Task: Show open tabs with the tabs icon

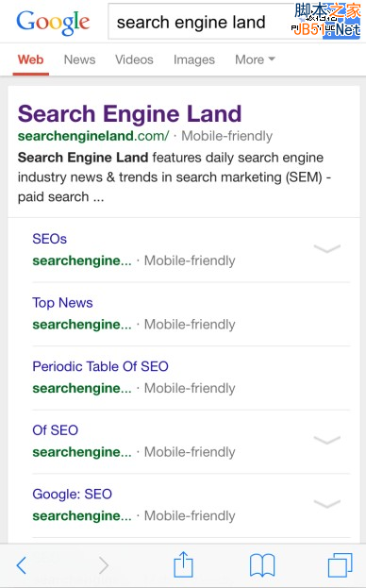Action: coord(341,564)
